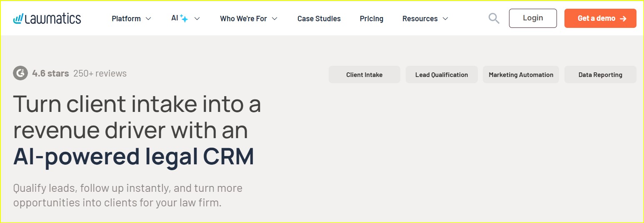Go to the Pricing page
644x223 pixels.
(372, 19)
